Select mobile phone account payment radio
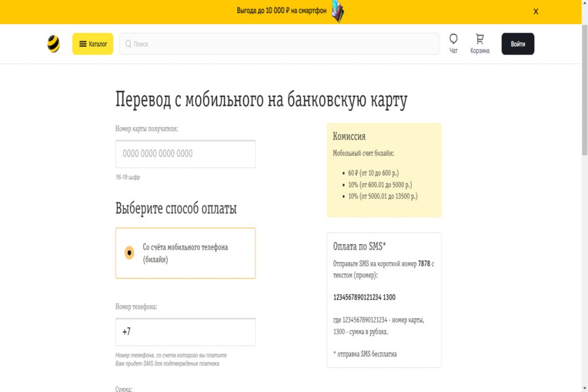588x392 pixels. [129, 253]
